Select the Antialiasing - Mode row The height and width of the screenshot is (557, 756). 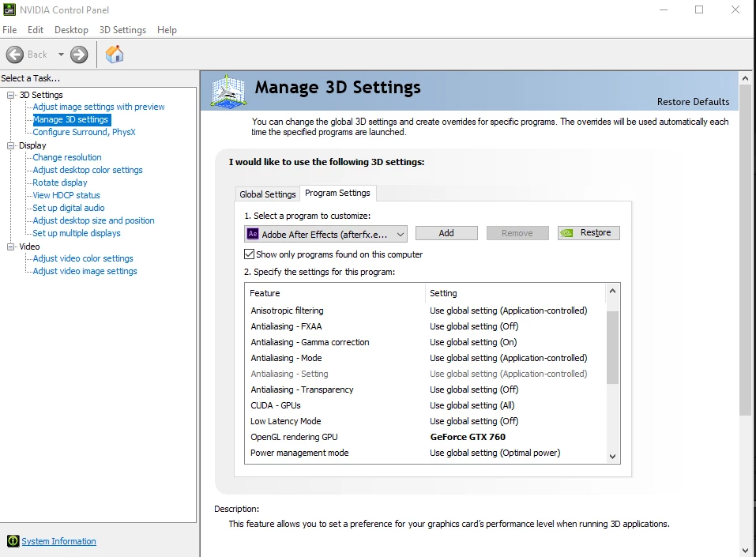[x=425, y=358]
